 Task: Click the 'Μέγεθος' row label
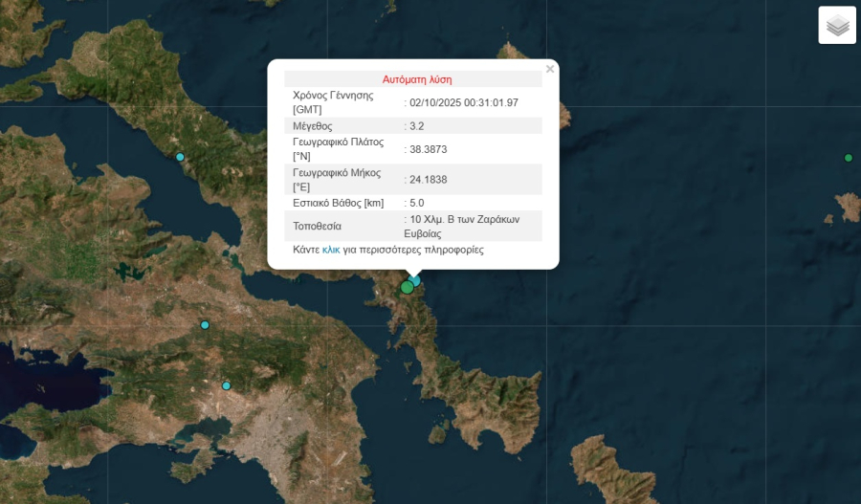[313, 125]
